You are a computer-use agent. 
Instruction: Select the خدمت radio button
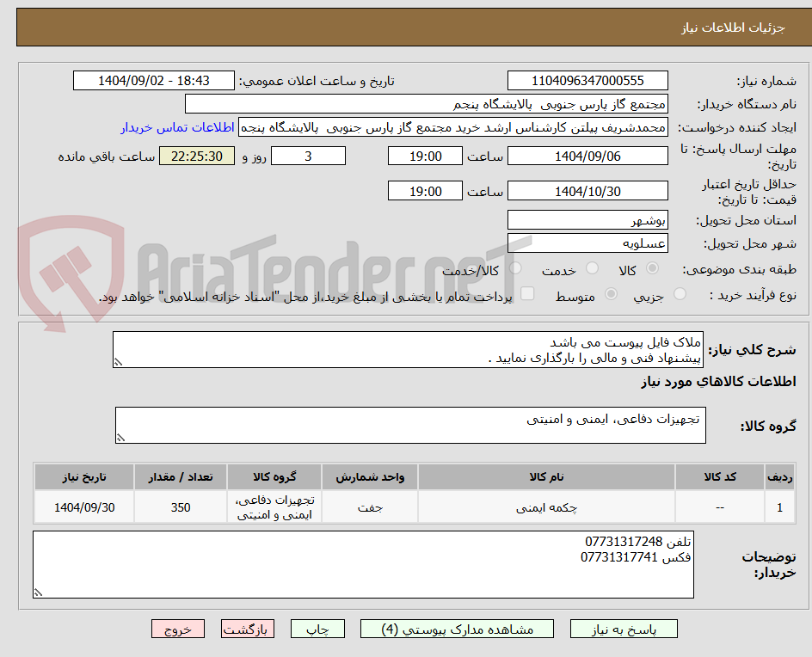[x=592, y=268]
